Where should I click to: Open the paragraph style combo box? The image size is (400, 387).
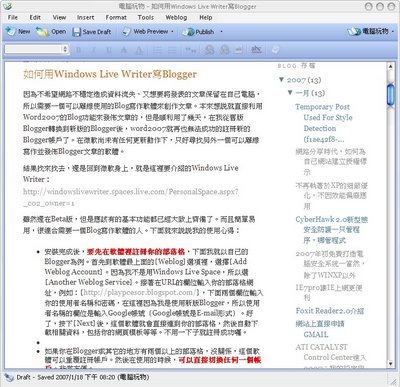[36, 49]
